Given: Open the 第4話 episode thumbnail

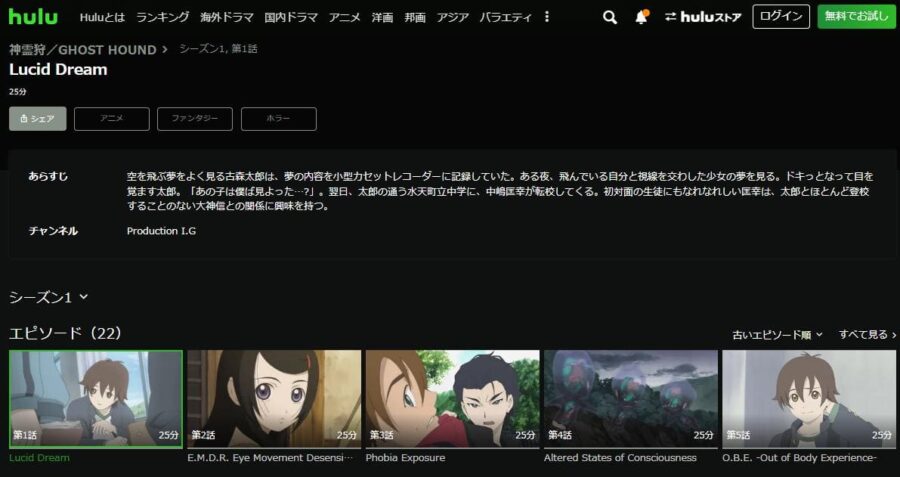Looking at the screenshot, I should 631,399.
